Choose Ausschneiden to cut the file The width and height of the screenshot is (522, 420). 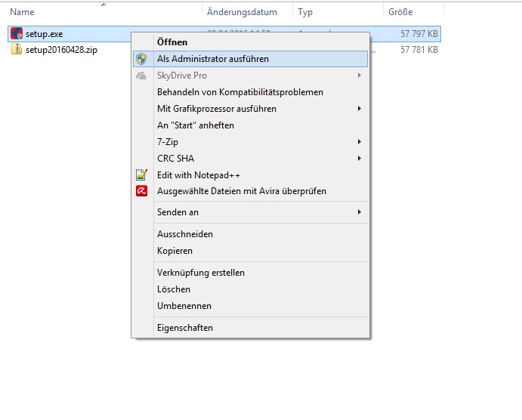(x=184, y=234)
